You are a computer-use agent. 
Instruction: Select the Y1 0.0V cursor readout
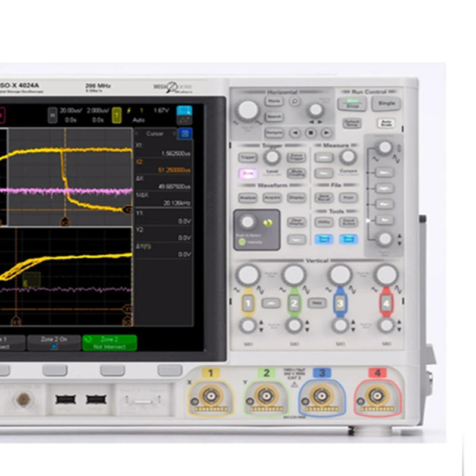163,217
